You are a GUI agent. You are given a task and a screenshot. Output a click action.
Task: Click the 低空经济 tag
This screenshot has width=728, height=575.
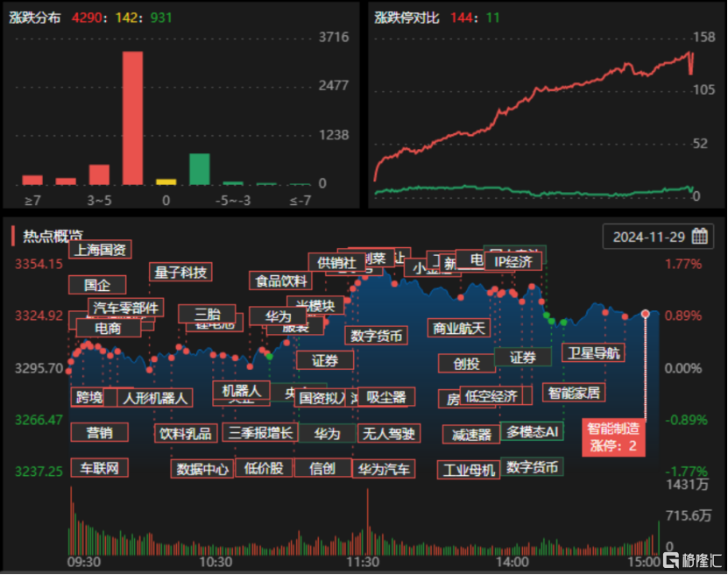pyautogui.click(x=490, y=396)
